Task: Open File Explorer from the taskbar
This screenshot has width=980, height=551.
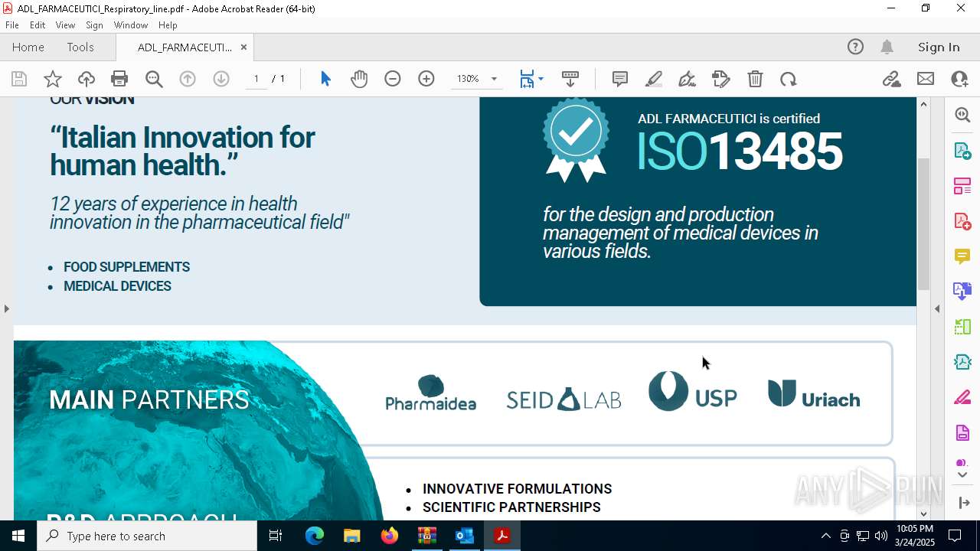Action: tap(351, 536)
